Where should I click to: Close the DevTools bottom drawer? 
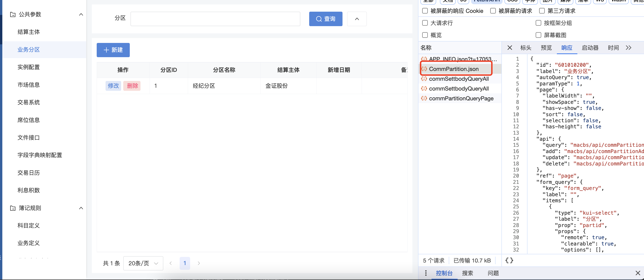pyautogui.click(x=638, y=273)
